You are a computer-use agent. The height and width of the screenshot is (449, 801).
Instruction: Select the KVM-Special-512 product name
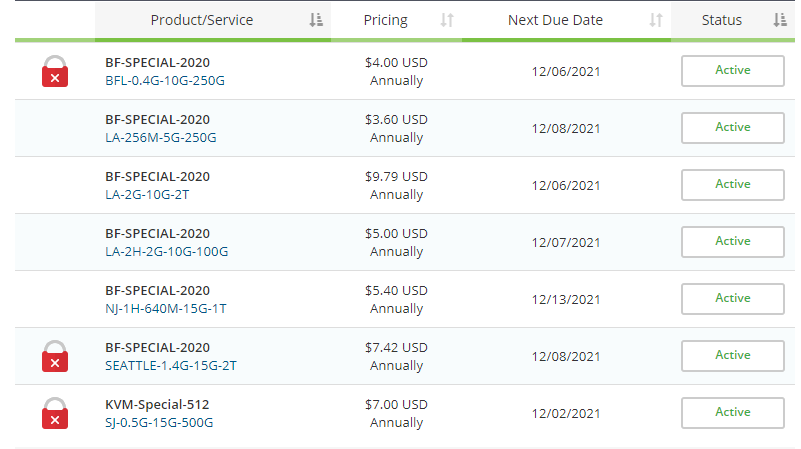(157, 405)
